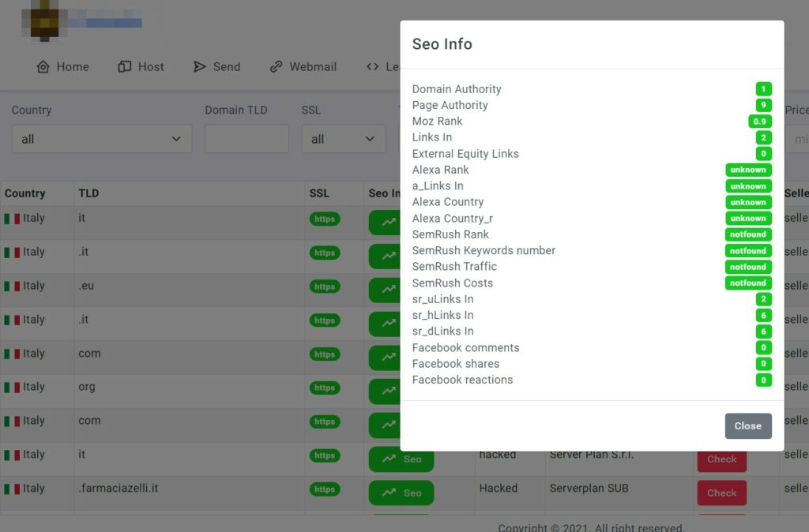The height and width of the screenshot is (532, 809).
Task: Open the Country filter dropdown
Action: [x=101, y=139]
